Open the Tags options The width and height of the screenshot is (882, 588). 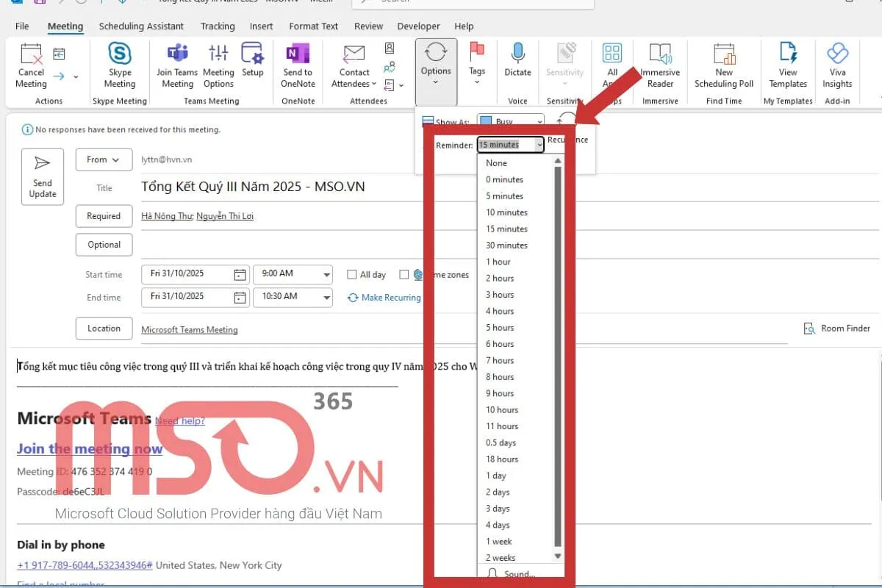477,65
